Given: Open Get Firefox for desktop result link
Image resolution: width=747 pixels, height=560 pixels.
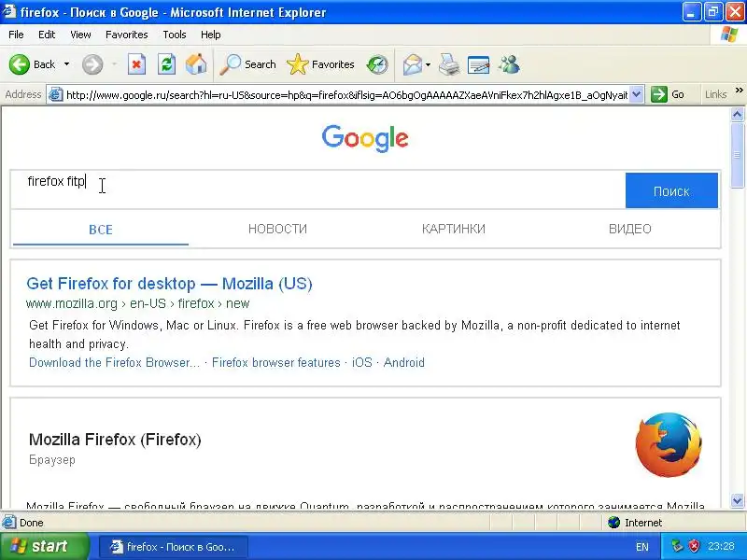Looking at the screenshot, I should point(169,284).
